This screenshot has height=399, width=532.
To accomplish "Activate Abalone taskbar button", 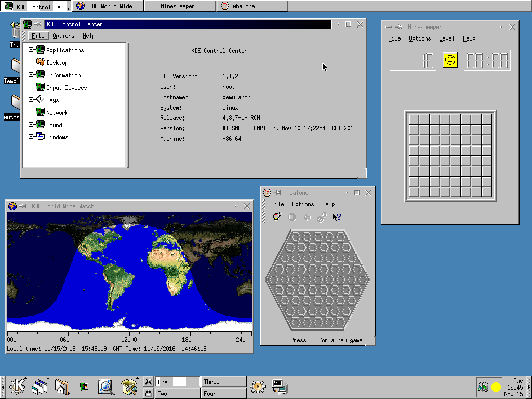I will (x=252, y=6).
